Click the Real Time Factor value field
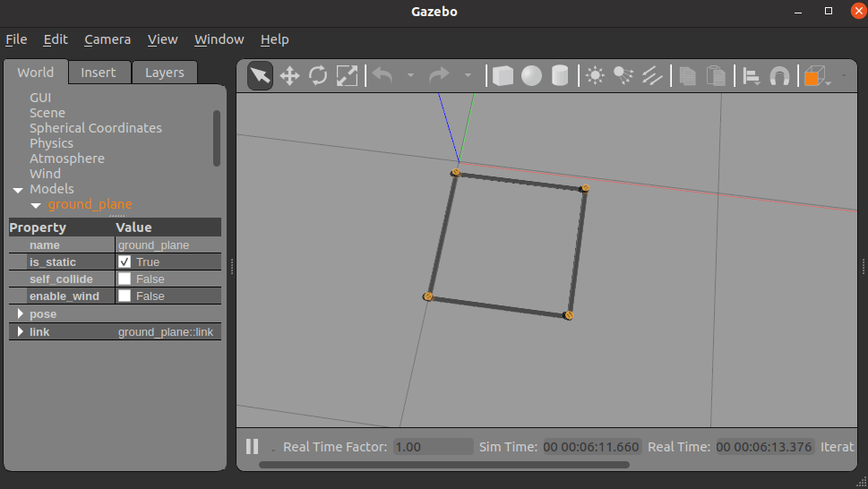The image size is (868, 489). pyautogui.click(x=433, y=447)
